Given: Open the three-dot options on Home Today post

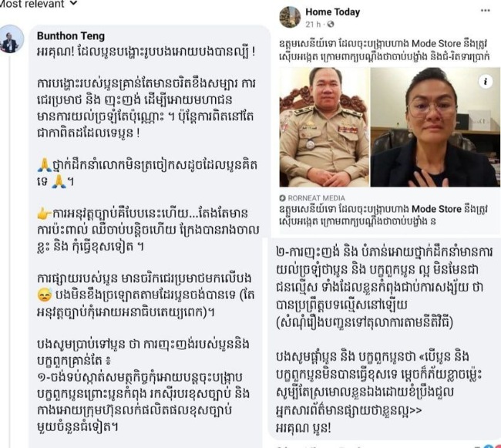Looking at the screenshot, I should 485,11.
